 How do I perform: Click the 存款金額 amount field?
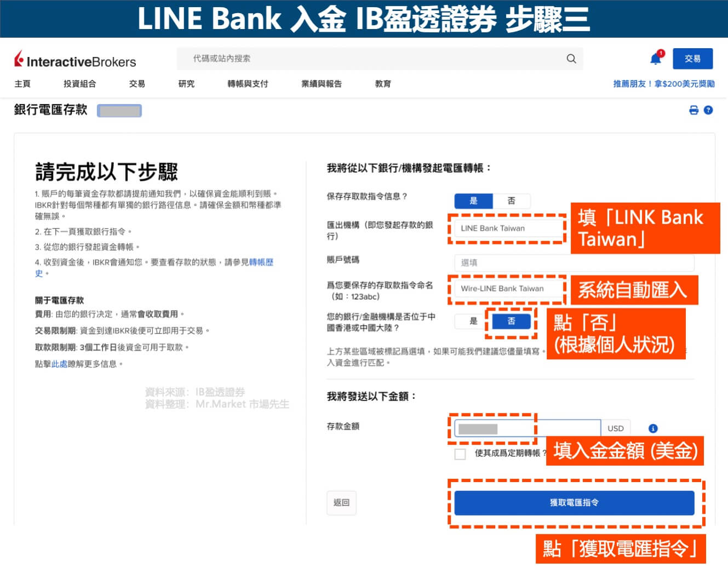528,428
